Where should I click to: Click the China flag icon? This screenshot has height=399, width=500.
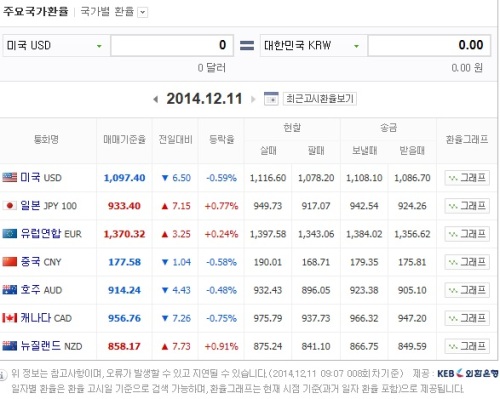pyautogui.click(x=9, y=262)
